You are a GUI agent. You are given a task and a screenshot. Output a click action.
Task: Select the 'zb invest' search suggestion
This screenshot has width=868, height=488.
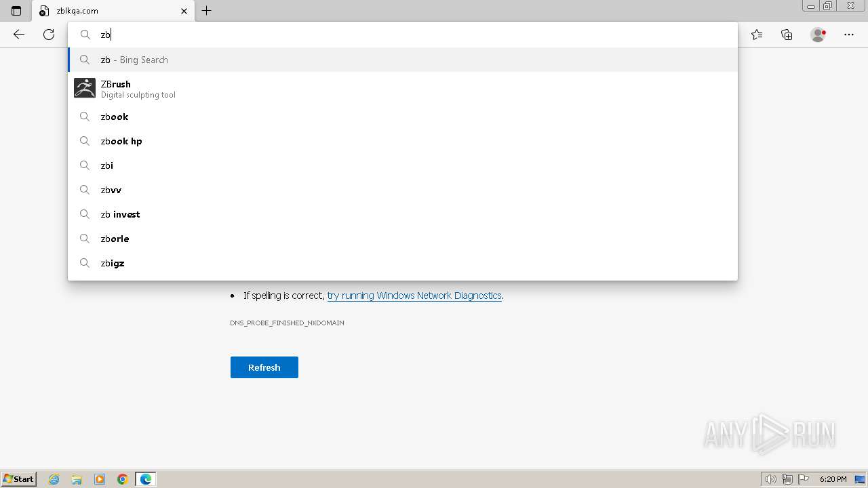tap(403, 214)
